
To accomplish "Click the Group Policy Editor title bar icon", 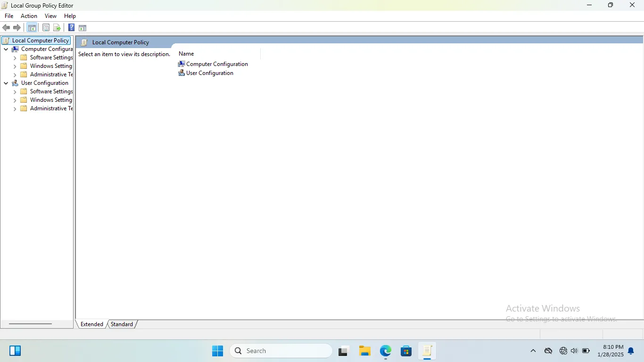I will point(5,5).
